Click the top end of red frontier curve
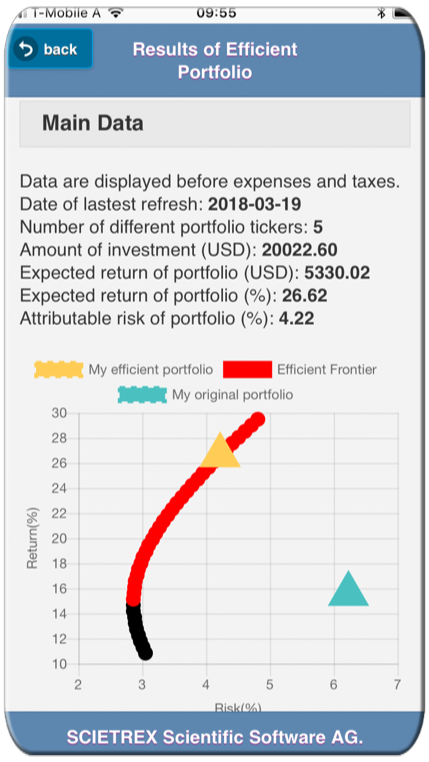The width and height of the screenshot is (429, 762). (x=258, y=419)
